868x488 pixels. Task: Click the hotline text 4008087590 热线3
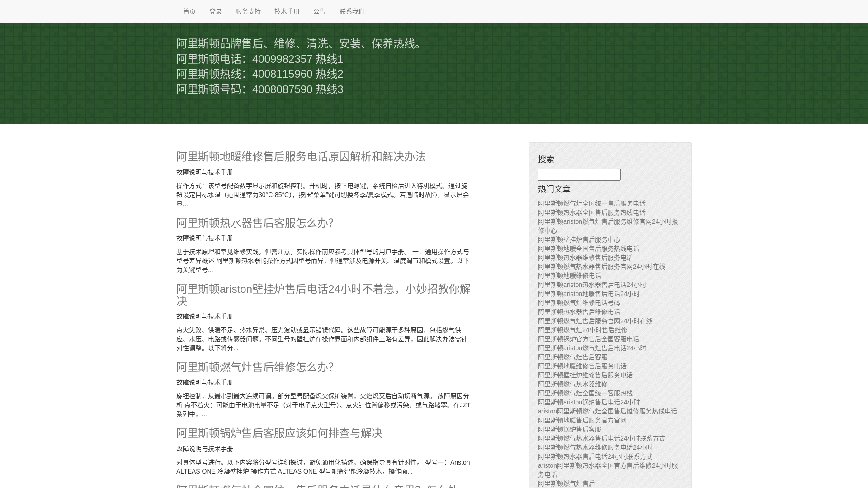point(297,89)
